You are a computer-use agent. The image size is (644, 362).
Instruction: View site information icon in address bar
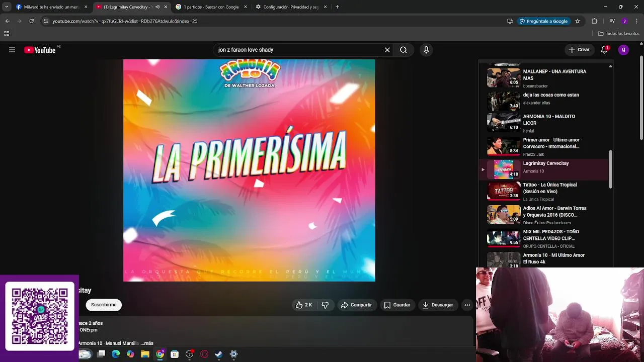[46, 21]
